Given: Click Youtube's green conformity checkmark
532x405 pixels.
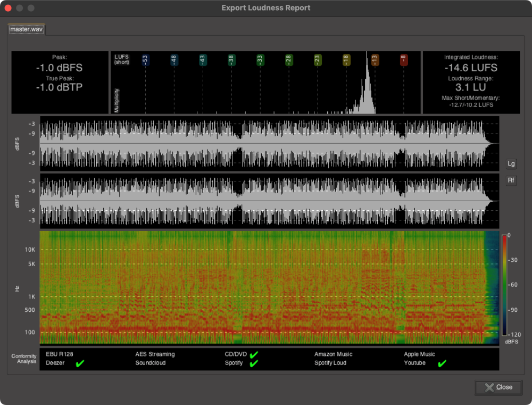Looking at the screenshot, I should tap(441, 363).
